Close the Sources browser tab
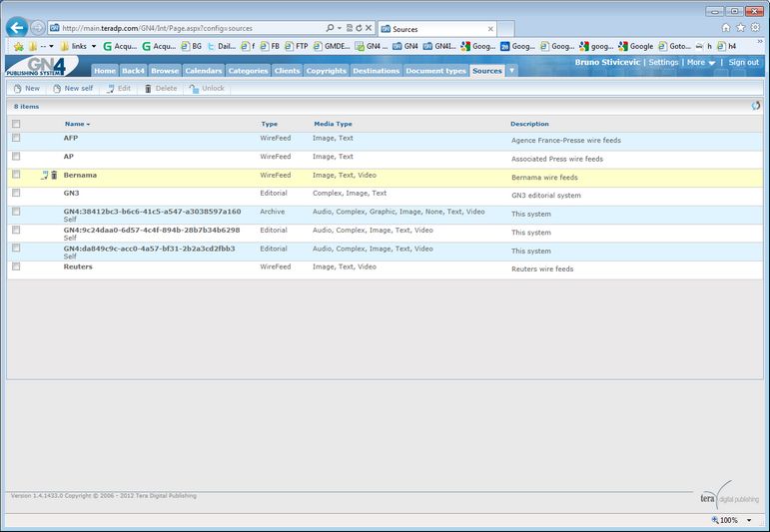 click(x=490, y=29)
